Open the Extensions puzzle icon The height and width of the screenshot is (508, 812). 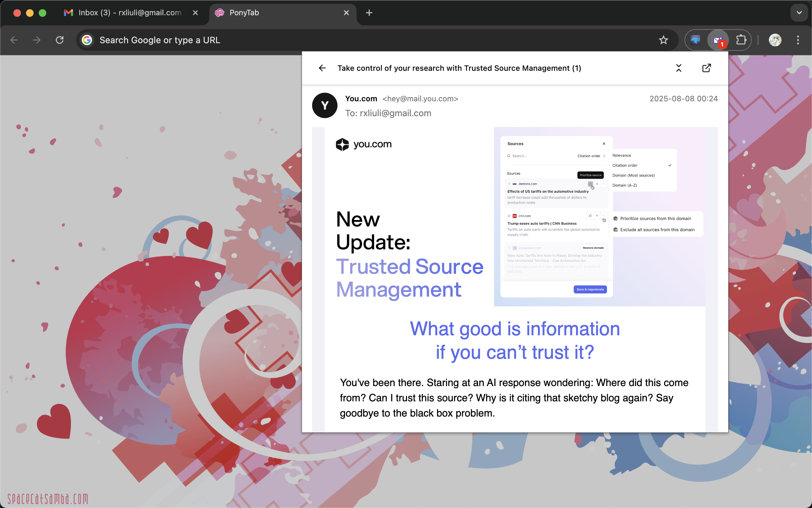[x=741, y=40]
